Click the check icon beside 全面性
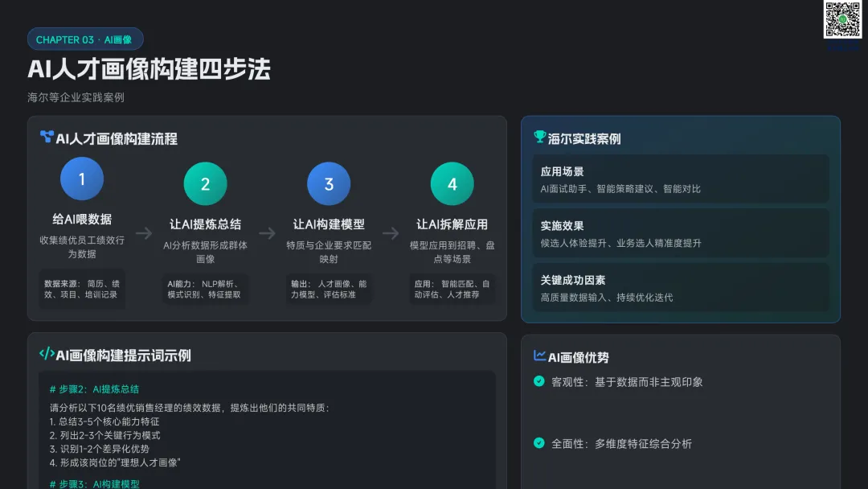Viewport: 868px width, 489px height. [x=539, y=443]
